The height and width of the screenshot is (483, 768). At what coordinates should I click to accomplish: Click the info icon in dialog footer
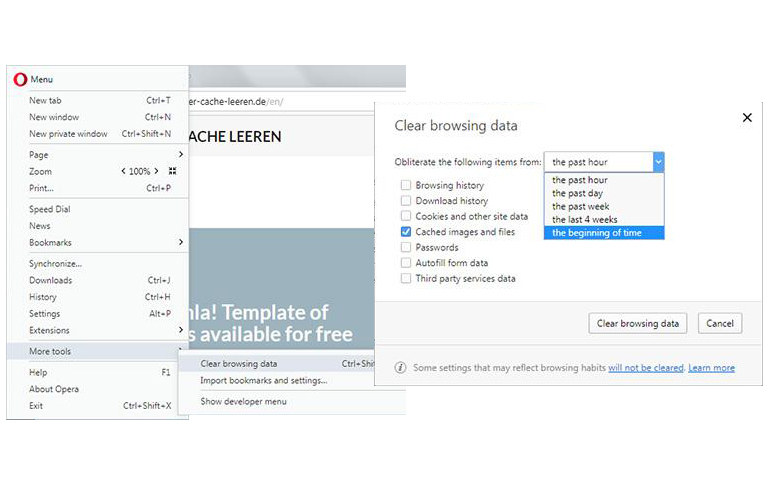[x=400, y=368]
